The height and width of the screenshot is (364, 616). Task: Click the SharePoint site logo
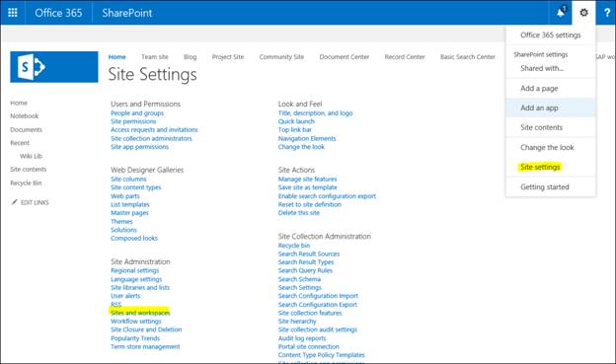coord(54,67)
